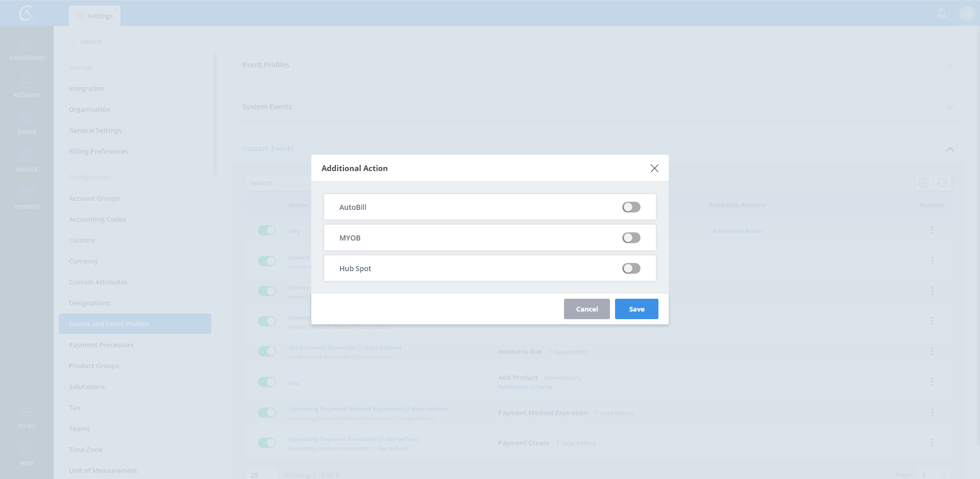Expand the Event Profiles section
980x479 pixels.
(949, 65)
